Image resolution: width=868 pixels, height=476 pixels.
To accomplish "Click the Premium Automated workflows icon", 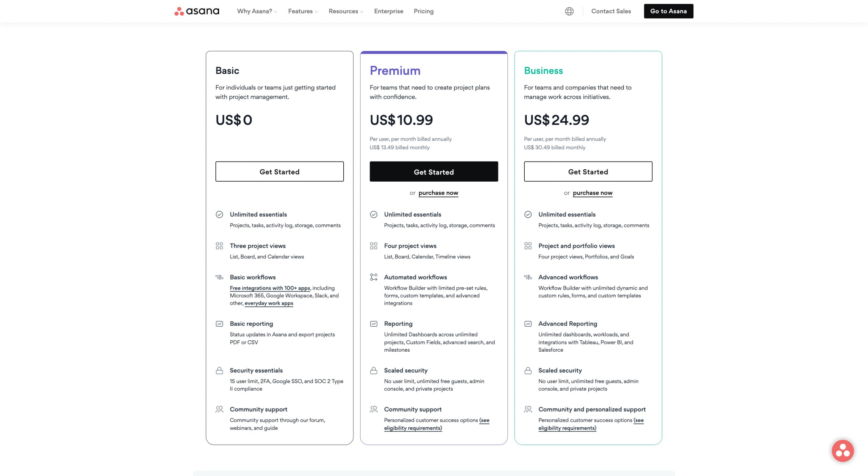I will (373, 277).
